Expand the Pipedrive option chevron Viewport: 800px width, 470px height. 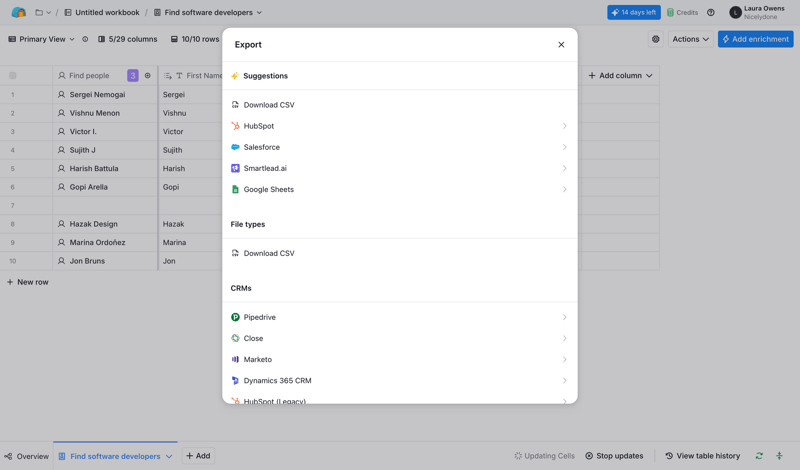pyautogui.click(x=564, y=317)
